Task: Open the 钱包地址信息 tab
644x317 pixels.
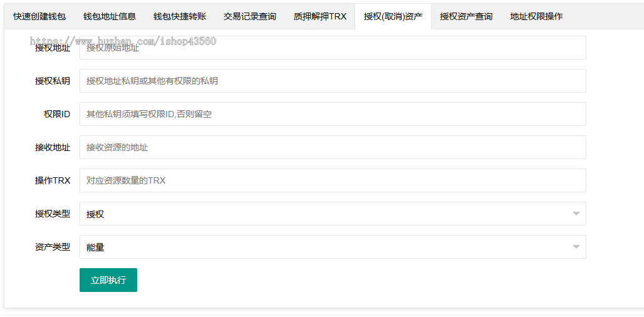Action: [x=110, y=16]
